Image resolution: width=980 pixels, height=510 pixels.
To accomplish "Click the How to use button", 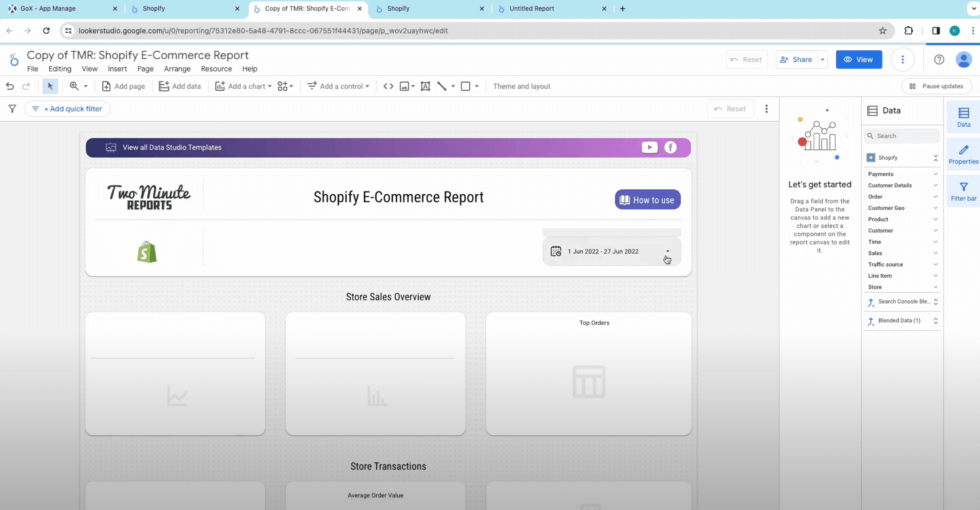I will click(x=647, y=200).
